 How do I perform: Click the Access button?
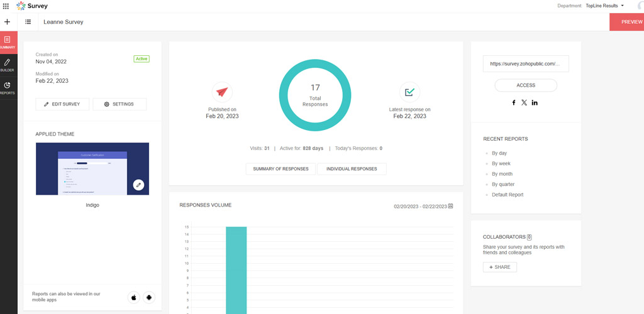(526, 85)
